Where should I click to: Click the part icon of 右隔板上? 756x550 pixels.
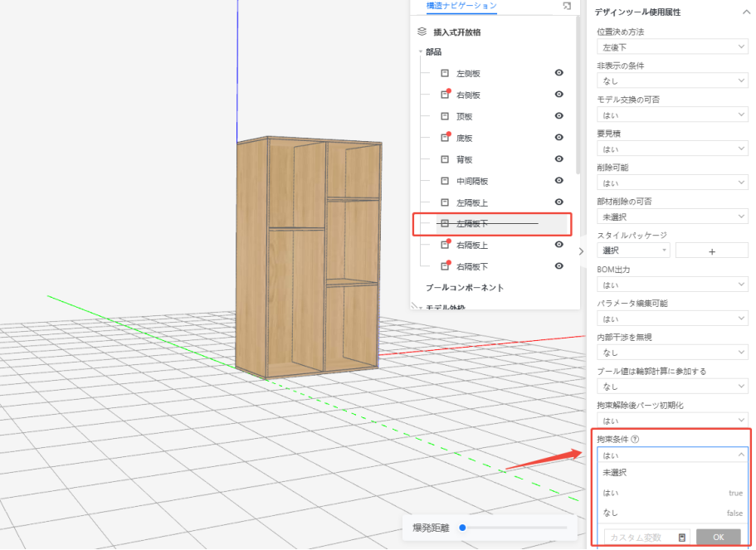pyautogui.click(x=445, y=245)
